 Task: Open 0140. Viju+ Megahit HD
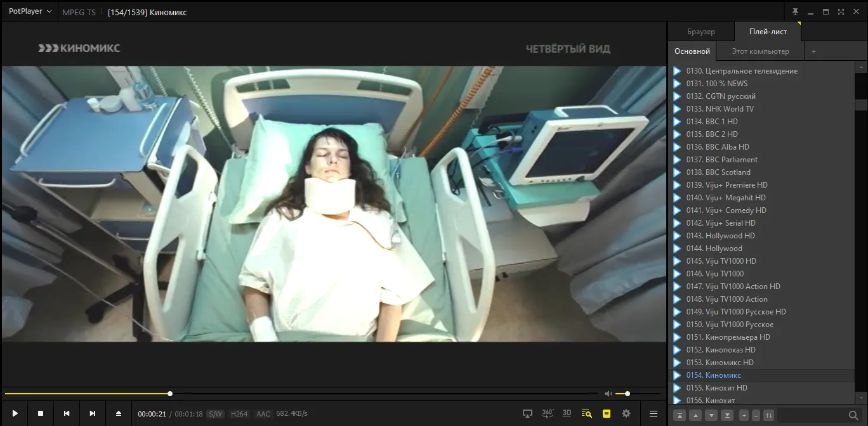coord(763,198)
